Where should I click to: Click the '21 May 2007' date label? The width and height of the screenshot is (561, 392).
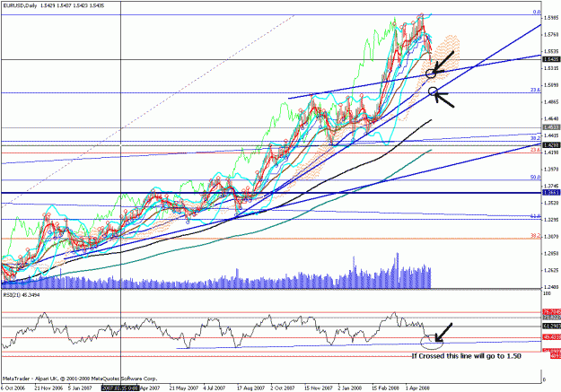click(183, 388)
